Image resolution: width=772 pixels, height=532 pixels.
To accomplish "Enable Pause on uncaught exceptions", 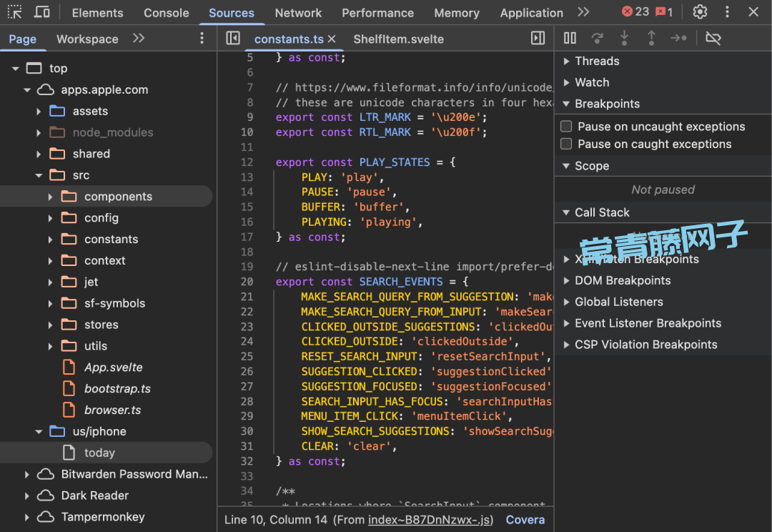I will coord(566,127).
